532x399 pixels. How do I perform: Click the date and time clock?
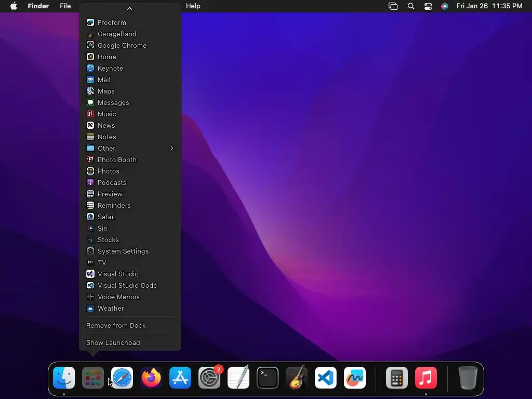(489, 6)
